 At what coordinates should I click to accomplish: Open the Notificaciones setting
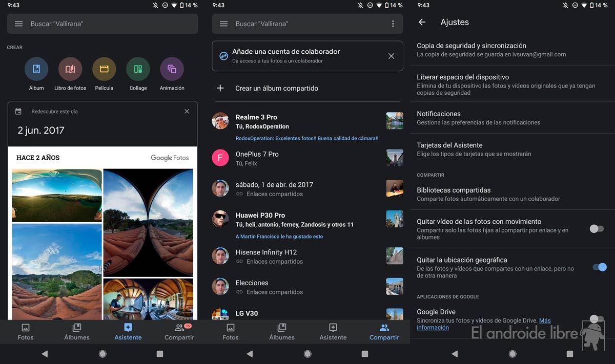tap(512, 118)
